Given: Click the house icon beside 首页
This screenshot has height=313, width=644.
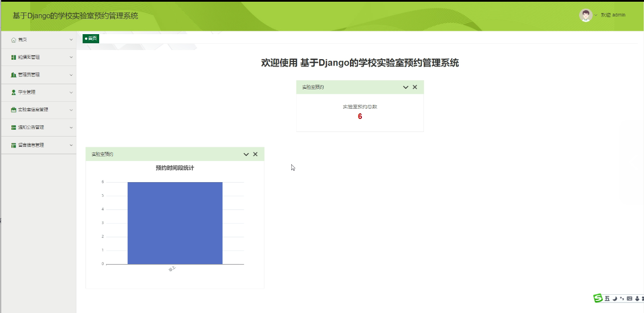Looking at the screenshot, I should [14, 40].
